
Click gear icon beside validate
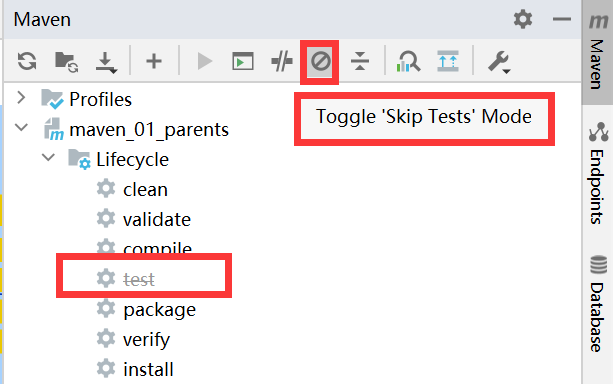click(x=106, y=218)
